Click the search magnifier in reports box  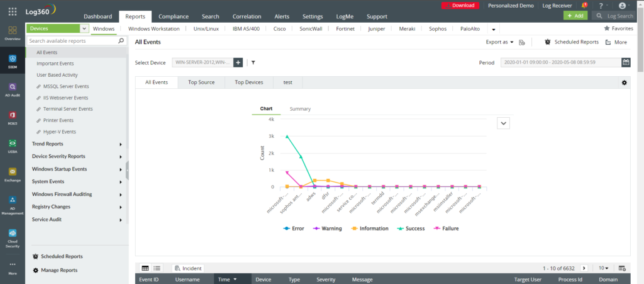[x=121, y=41]
